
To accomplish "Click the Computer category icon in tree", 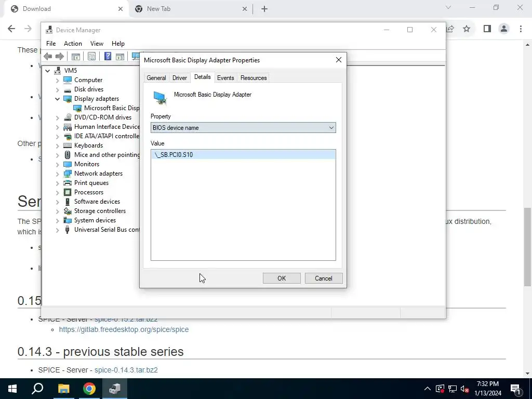I will (68, 80).
